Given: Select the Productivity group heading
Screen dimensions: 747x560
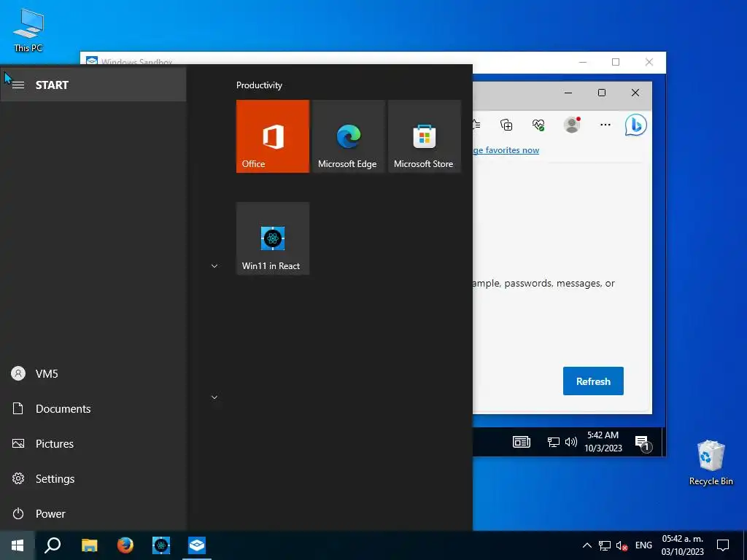Looking at the screenshot, I should coord(259,85).
